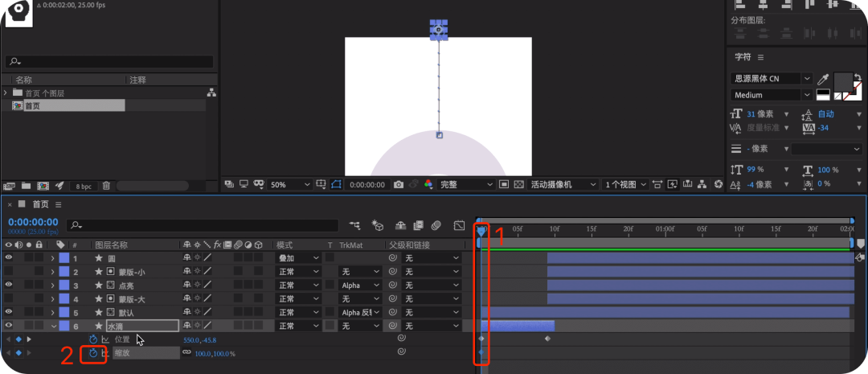Click the fill color swatch in Character panel
The width and height of the screenshot is (868, 374).
tap(843, 82)
